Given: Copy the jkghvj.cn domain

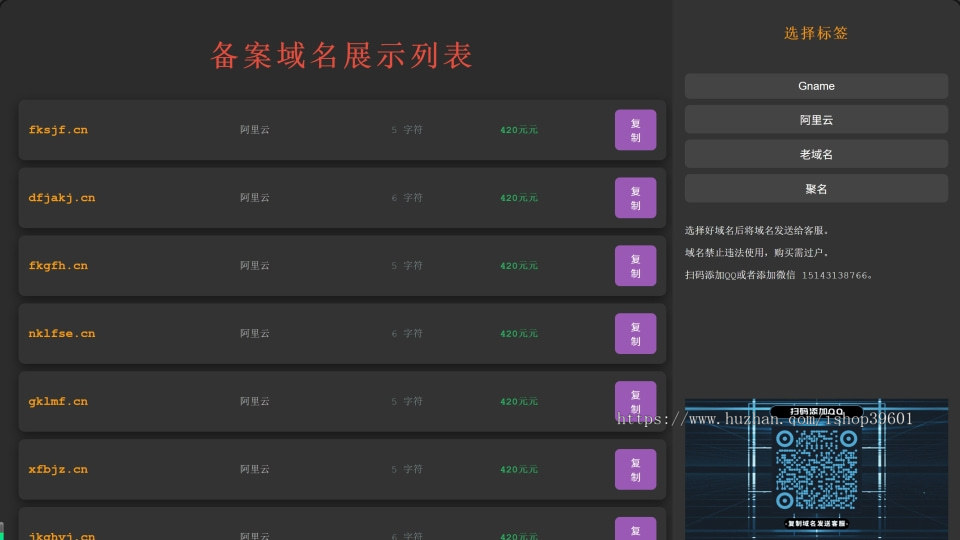Looking at the screenshot, I should pyautogui.click(x=635, y=530).
